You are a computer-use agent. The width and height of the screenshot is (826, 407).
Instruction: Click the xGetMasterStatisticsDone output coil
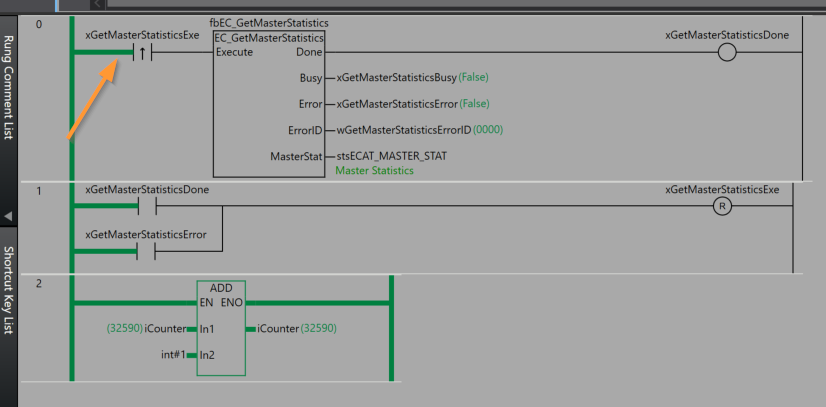click(727, 52)
